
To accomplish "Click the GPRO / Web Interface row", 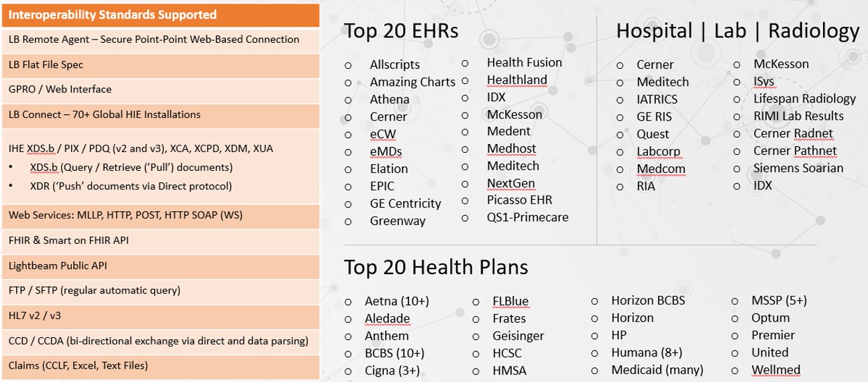I will click(160, 89).
